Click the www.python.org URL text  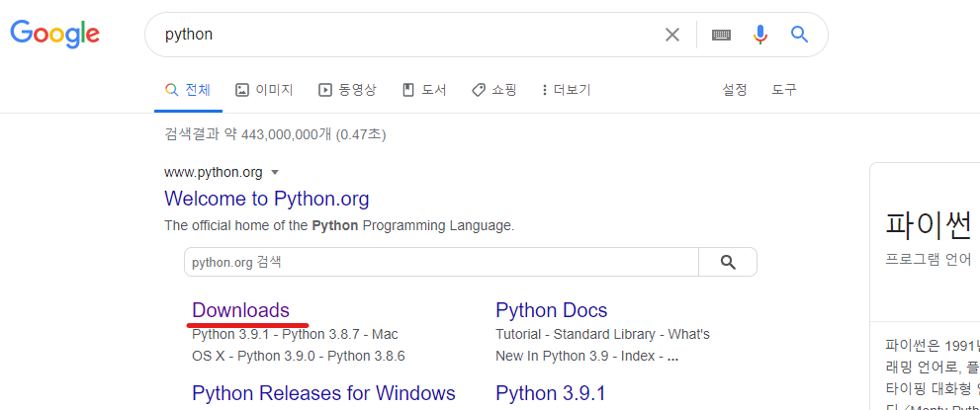click(x=214, y=172)
